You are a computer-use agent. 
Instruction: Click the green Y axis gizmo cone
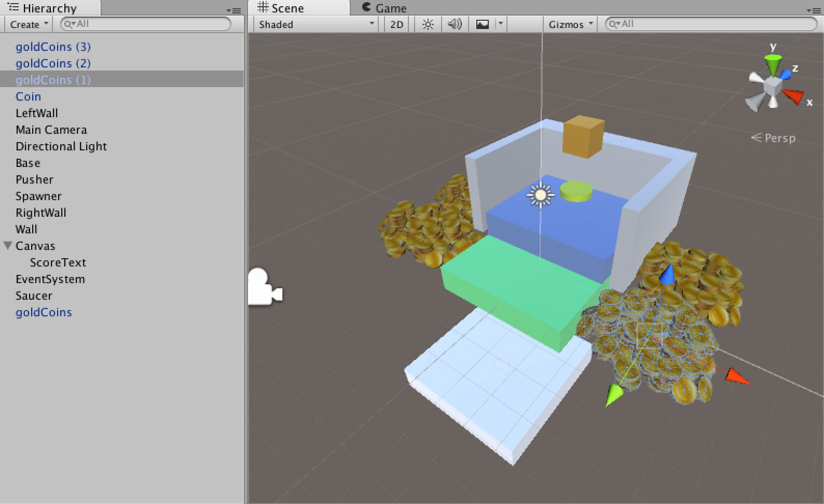(x=773, y=65)
